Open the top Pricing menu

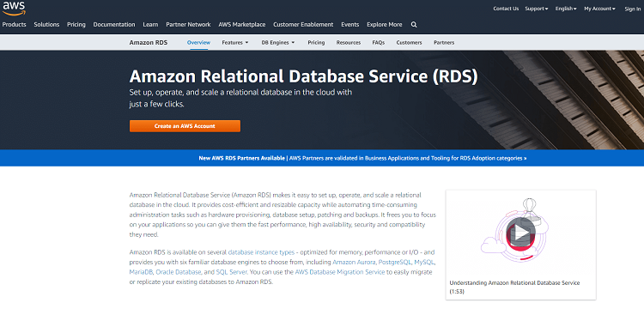click(x=76, y=25)
